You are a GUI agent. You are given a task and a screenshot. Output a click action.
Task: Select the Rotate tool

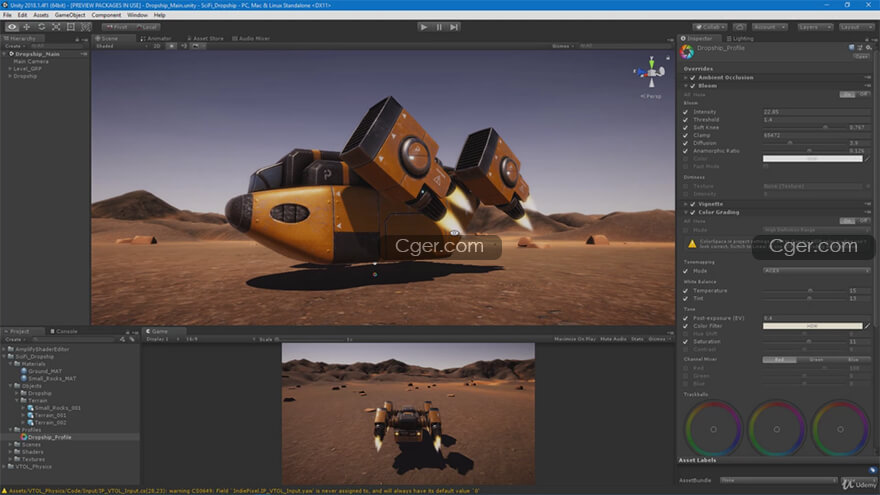pyautogui.click(x=42, y=27)
